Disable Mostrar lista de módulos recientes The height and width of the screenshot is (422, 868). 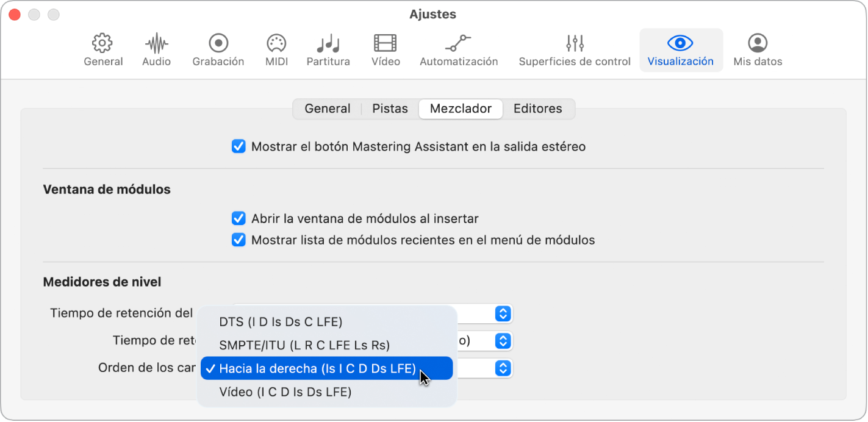coord(238,240)
